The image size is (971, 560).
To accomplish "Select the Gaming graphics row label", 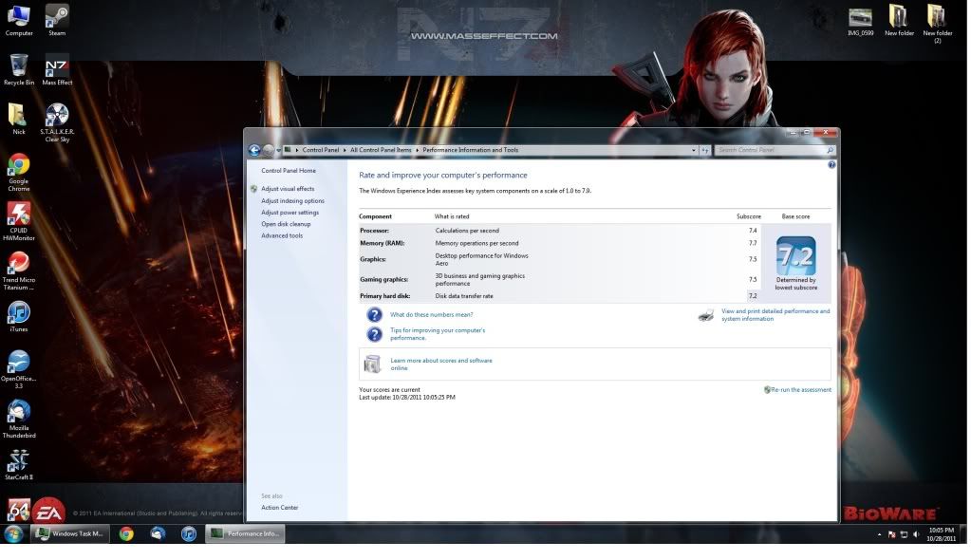I will click(384, 279).
